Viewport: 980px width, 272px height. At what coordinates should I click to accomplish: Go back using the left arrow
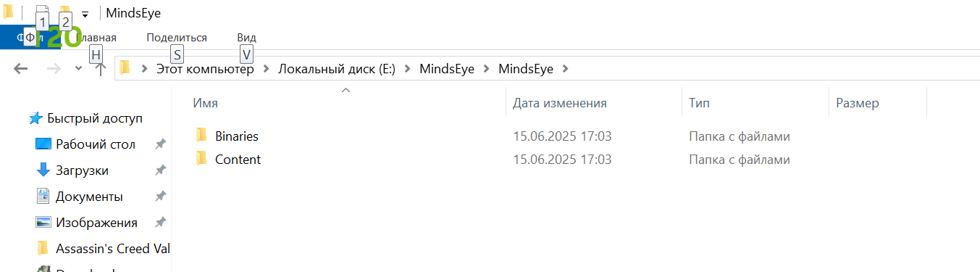21,69
